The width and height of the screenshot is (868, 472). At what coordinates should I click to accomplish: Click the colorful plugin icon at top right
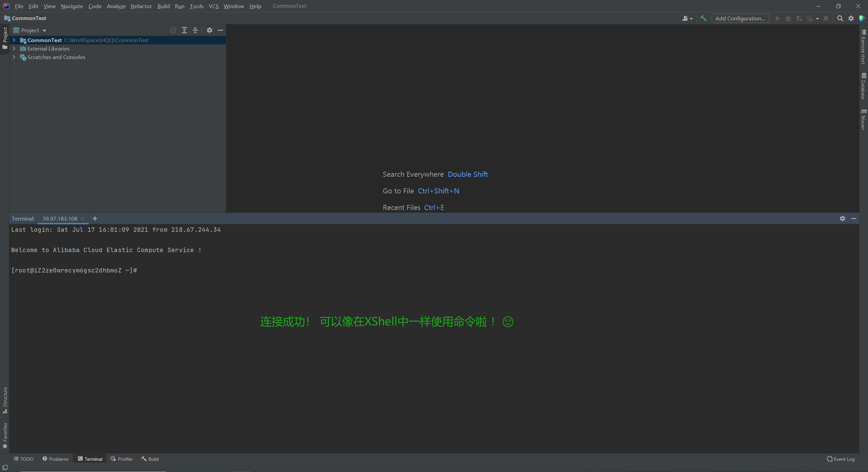[862, 18]
